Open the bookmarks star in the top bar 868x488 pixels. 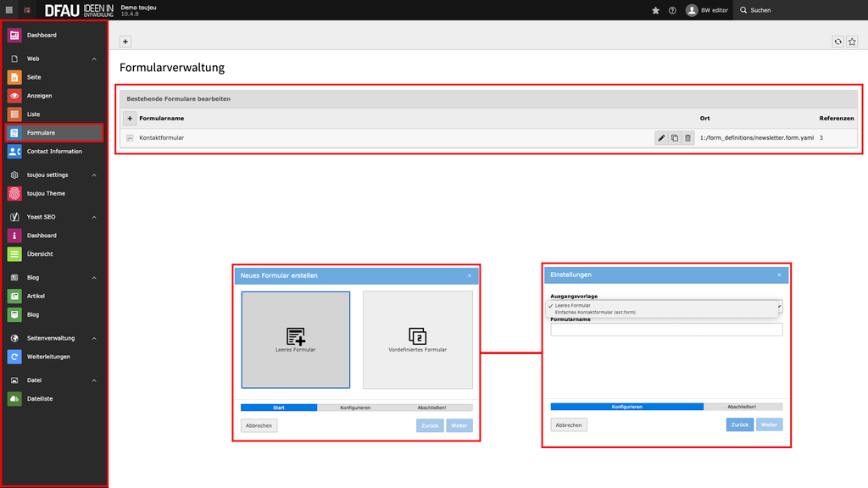coord(655,10)
